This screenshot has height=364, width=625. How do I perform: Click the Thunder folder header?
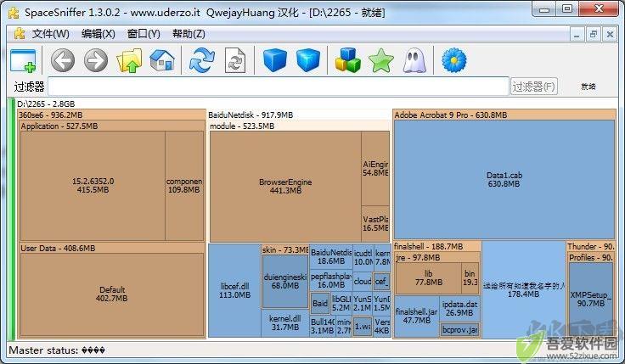(591, 247)
